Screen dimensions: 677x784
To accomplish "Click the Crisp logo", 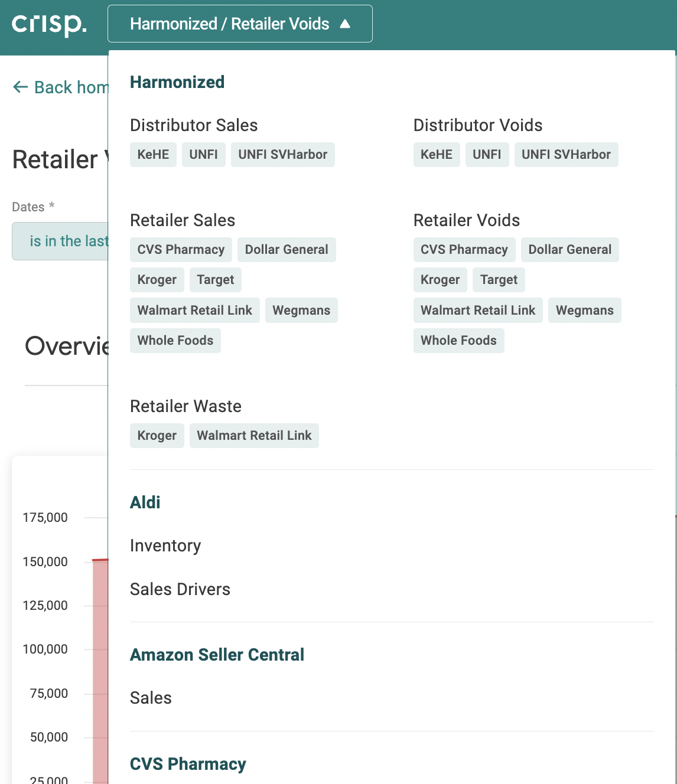I will (50, 25).
